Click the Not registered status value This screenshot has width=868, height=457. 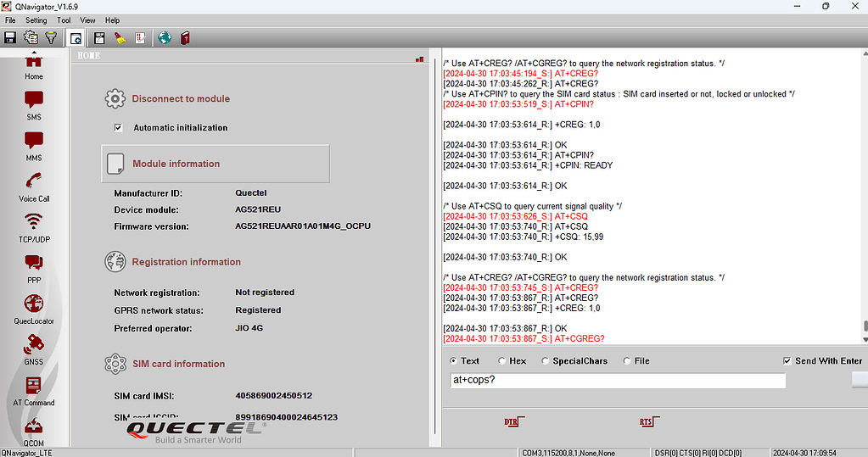[265, 293]
